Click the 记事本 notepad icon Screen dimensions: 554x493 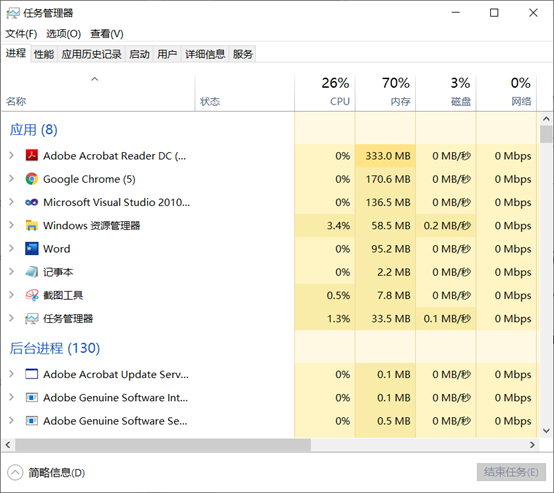click(x=32, y=272)
